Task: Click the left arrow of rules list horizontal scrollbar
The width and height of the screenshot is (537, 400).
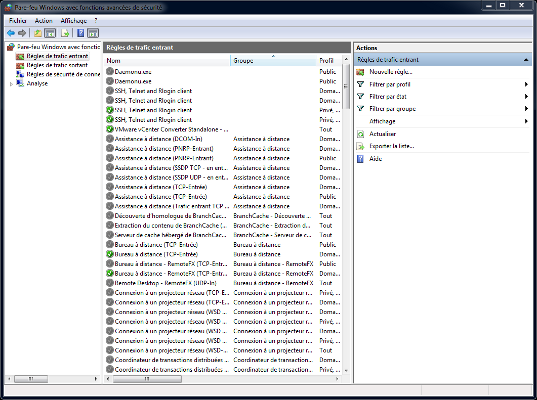Action: [x=108, y=379]
